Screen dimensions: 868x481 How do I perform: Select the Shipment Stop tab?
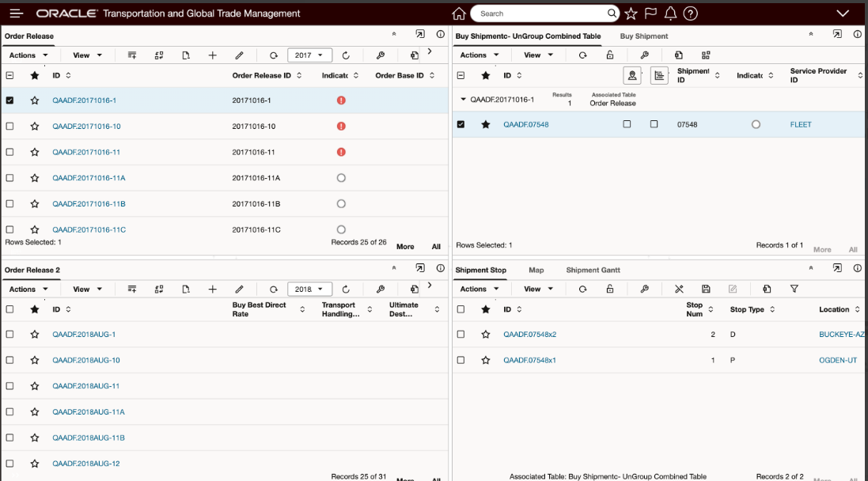pyautogui.click(x=480, y=270)
